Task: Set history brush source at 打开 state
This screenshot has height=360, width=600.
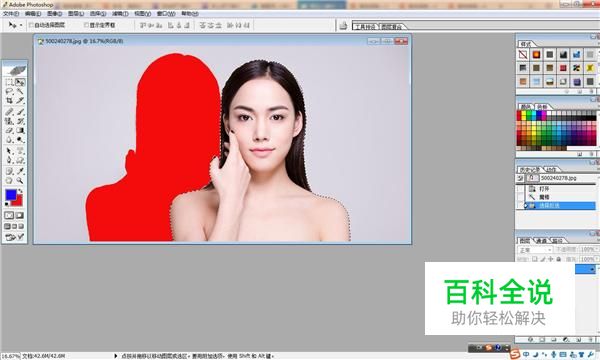Action: click(520, 189)
